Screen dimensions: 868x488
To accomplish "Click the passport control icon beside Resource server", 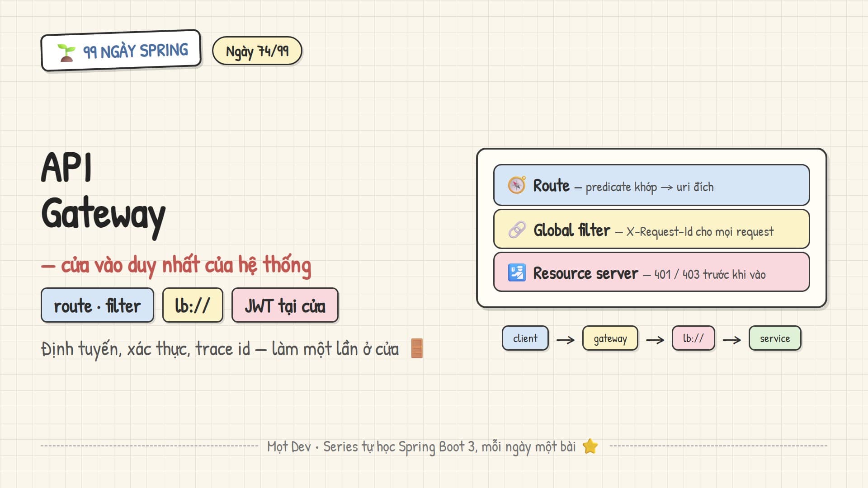I will (517, 272).
